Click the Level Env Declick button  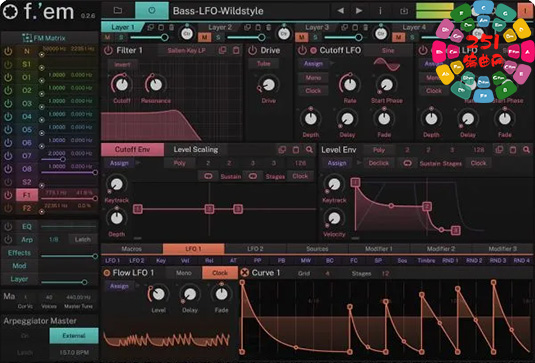click(378, 163)
